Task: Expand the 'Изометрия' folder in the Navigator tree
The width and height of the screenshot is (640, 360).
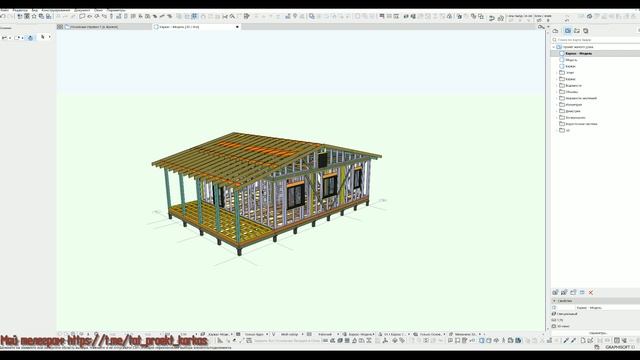Action: pyautogui.click(x=557, y=104)
